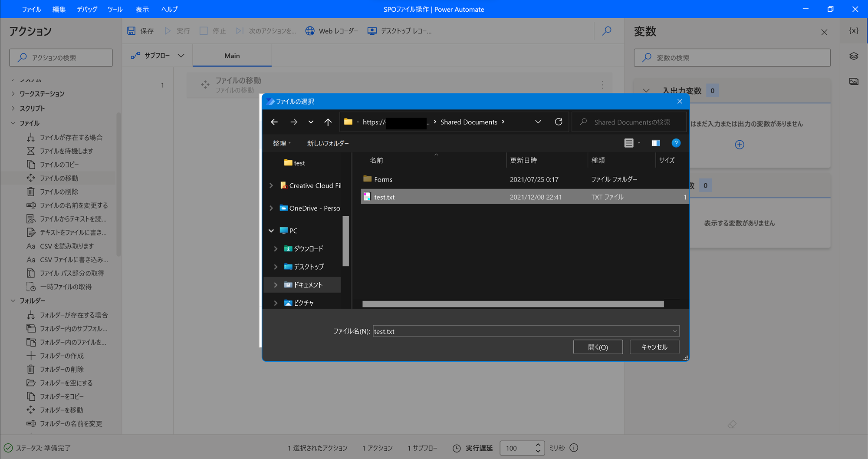868x459 pixels.
Task: Click the フォルダーの作成 plus icon
Action: (x=31, y=356)
